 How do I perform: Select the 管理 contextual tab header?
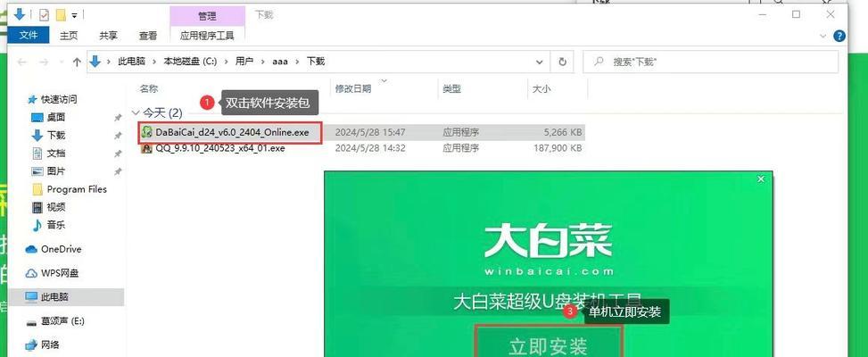[x=207, y=16]
